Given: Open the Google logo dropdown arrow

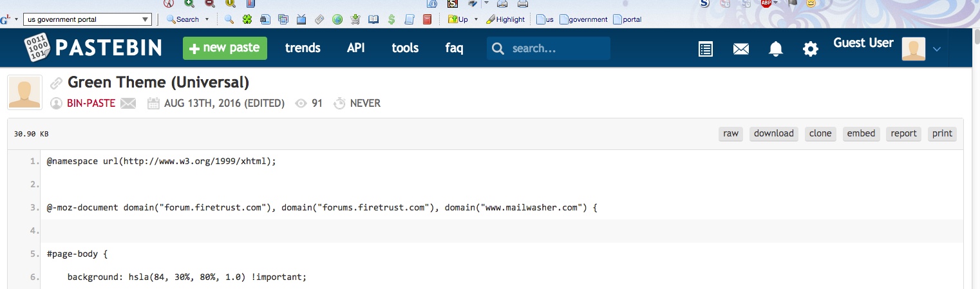Looking at the screenshot, I should coord(16,19).
